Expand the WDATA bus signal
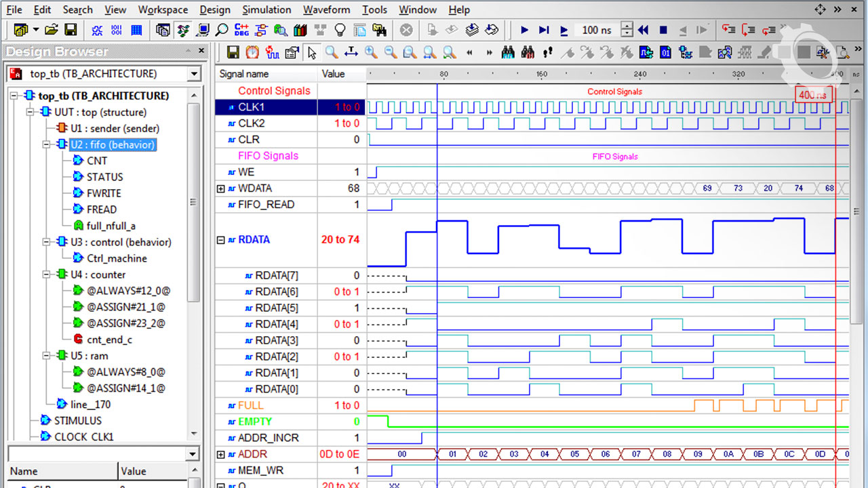 [x=220, y=188]
